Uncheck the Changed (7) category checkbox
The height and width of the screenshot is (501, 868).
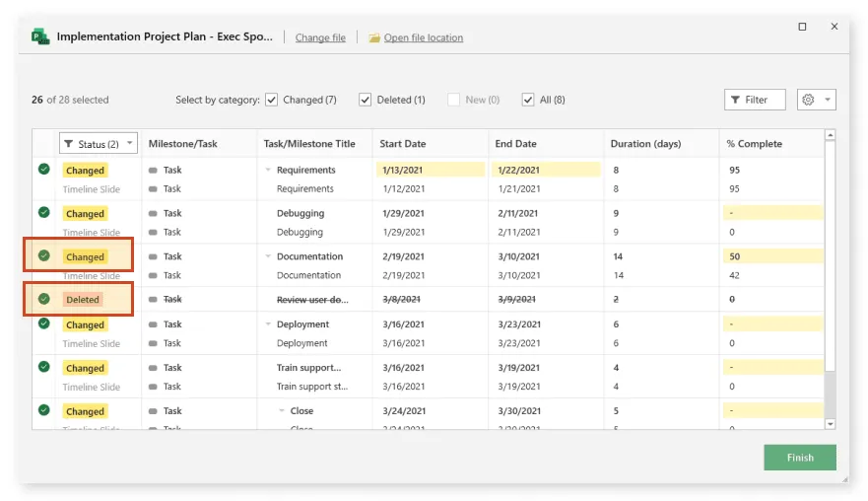point(272,100)
